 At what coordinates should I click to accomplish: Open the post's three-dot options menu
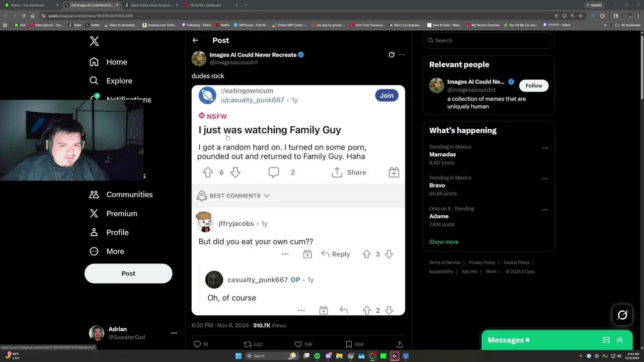(x=401, y=55)
